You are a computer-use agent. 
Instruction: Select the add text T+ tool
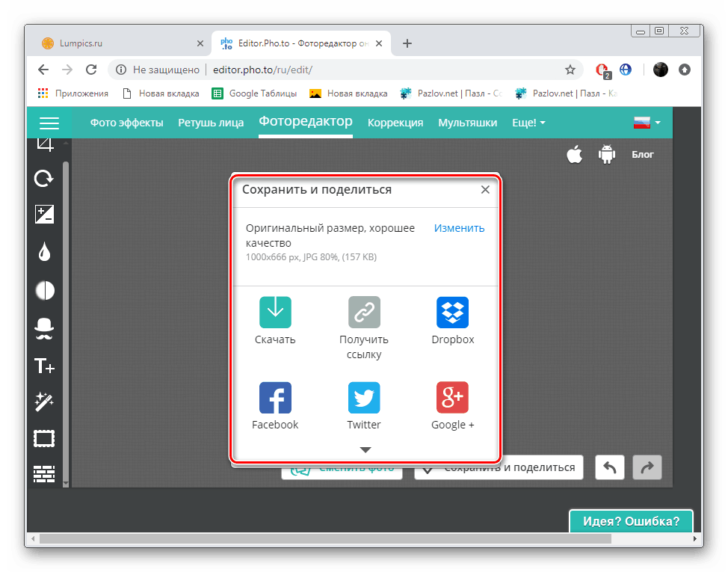tap(45, 366)
